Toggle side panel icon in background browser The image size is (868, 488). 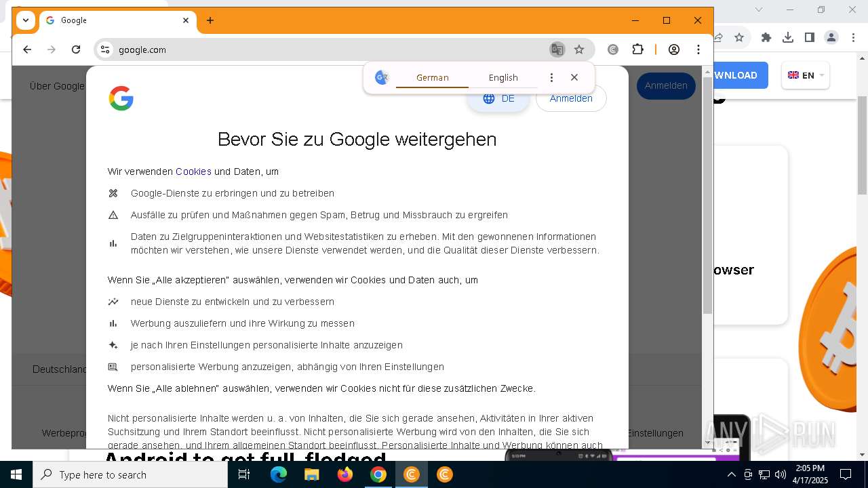[810, 37]
